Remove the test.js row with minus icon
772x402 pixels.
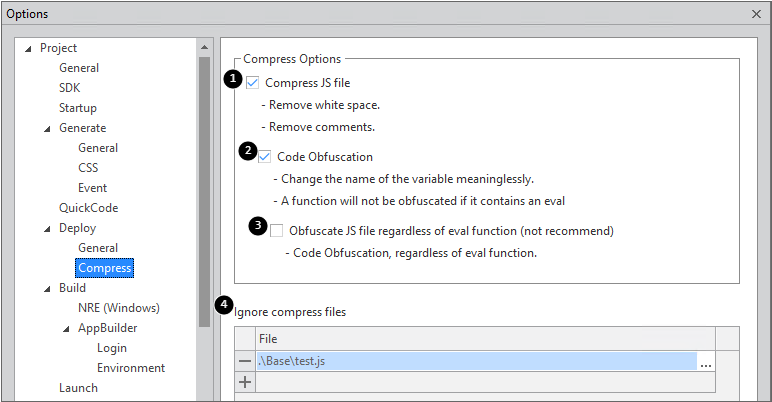244,361
